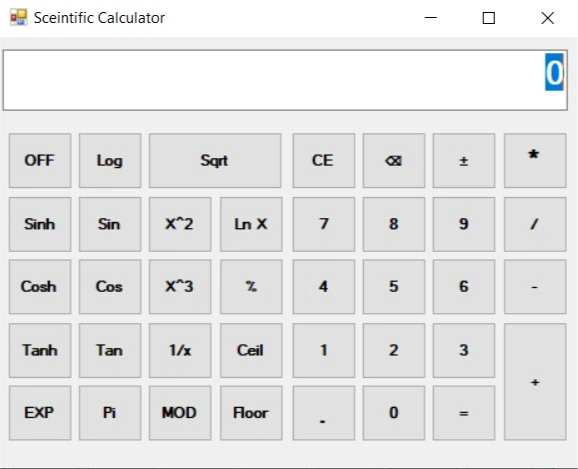Click the app icon in title bar
This screenshot has height=469, width=578.
[18, 18]
